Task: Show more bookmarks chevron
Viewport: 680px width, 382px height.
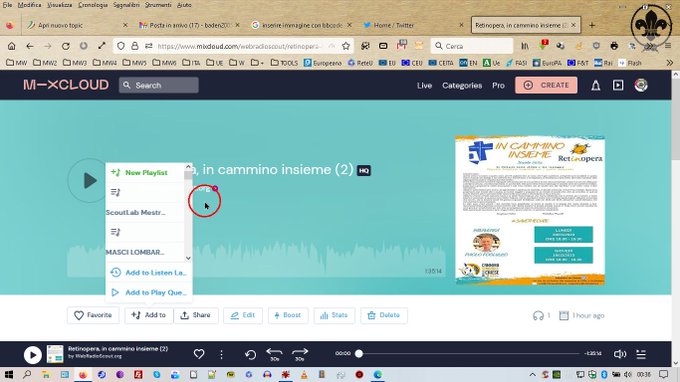Action: (670, 63)
